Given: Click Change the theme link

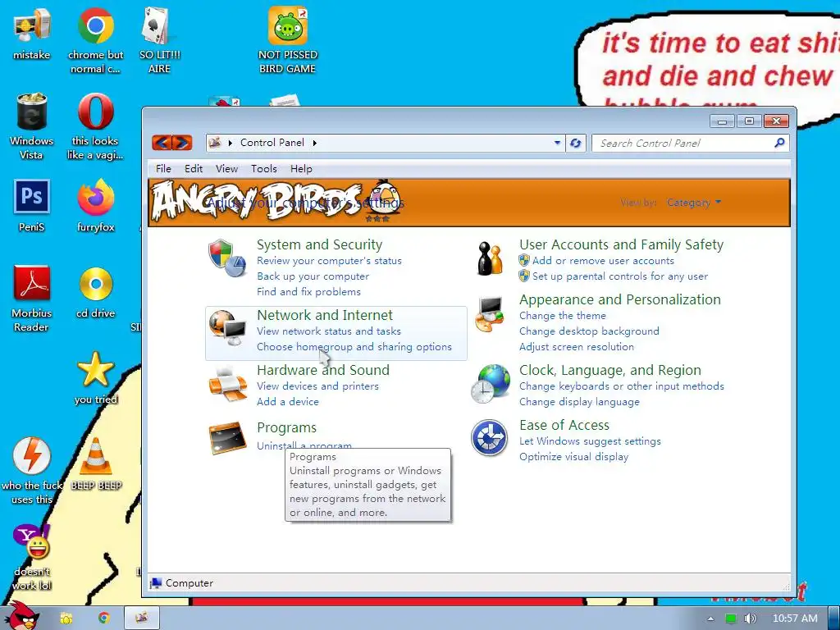Looking at the screenshot, I should coord(563,316).
